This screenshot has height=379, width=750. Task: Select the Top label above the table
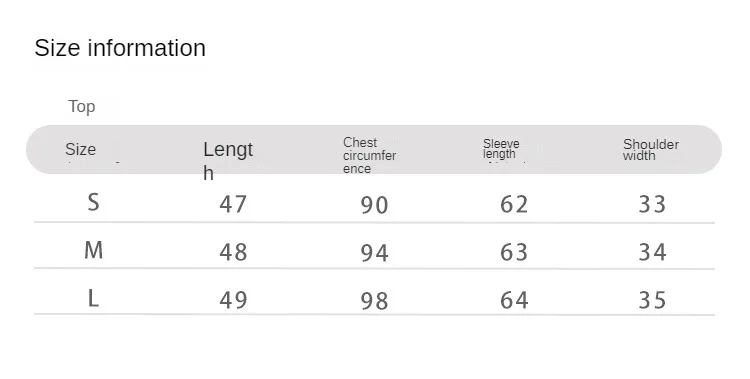[82, 106]
